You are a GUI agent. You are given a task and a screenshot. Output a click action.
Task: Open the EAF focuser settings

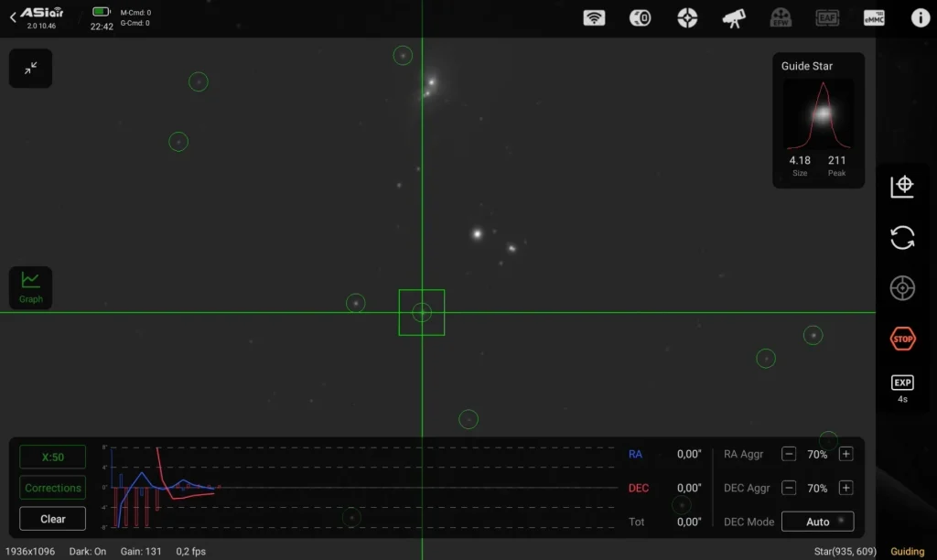[827, 18]
